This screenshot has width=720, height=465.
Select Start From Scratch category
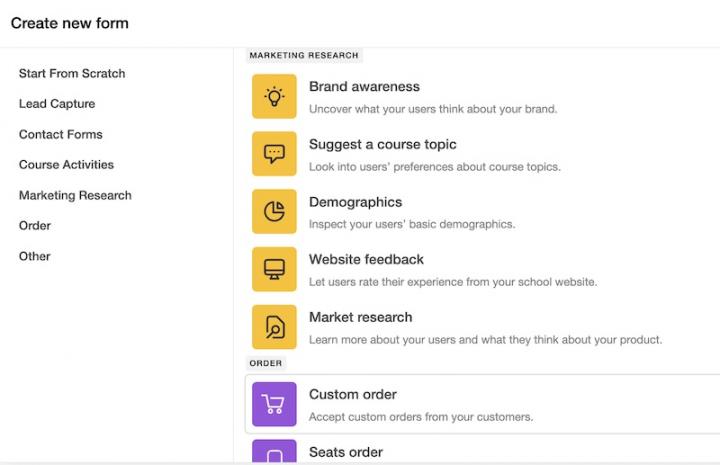[x=72, y=74]
